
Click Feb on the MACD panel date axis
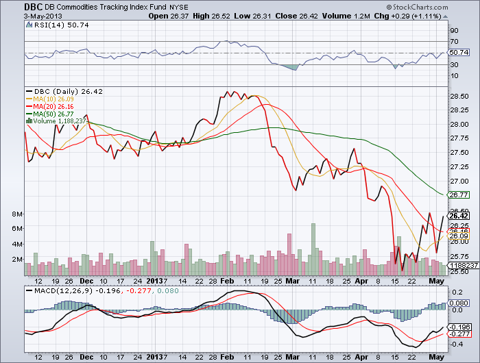click(x=227, y=357)
